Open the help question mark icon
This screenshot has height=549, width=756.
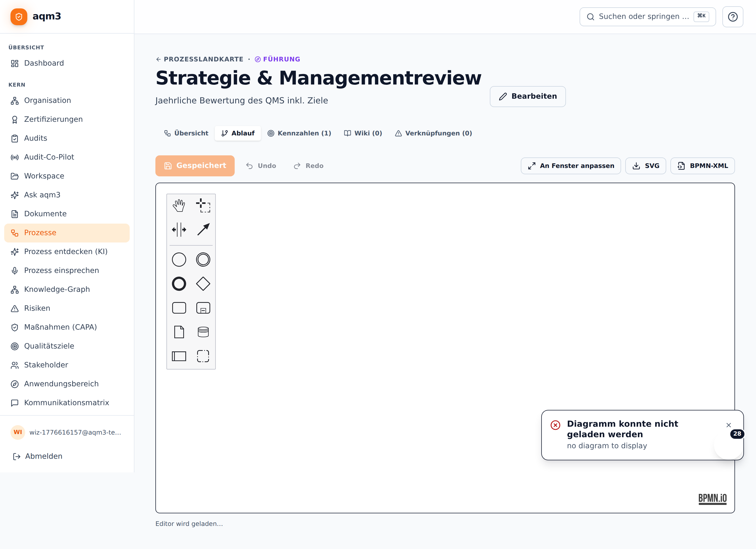tap(733, 17)
